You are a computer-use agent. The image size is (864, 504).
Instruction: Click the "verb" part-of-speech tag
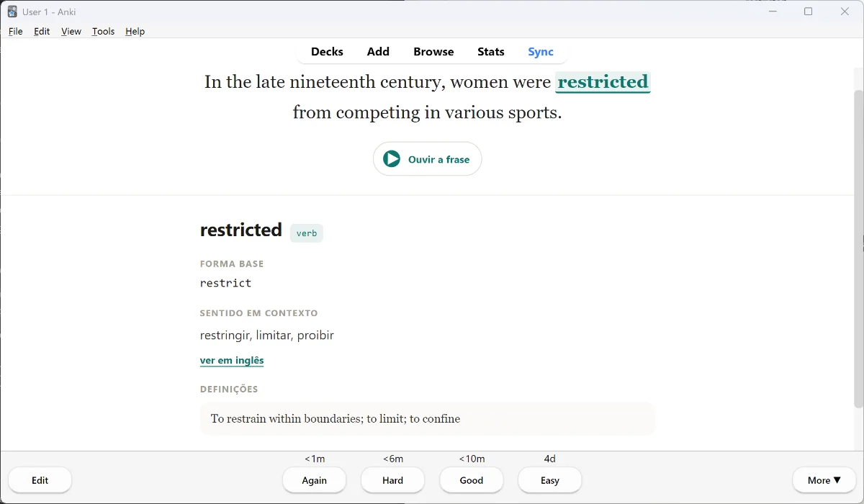coord(307,233)
